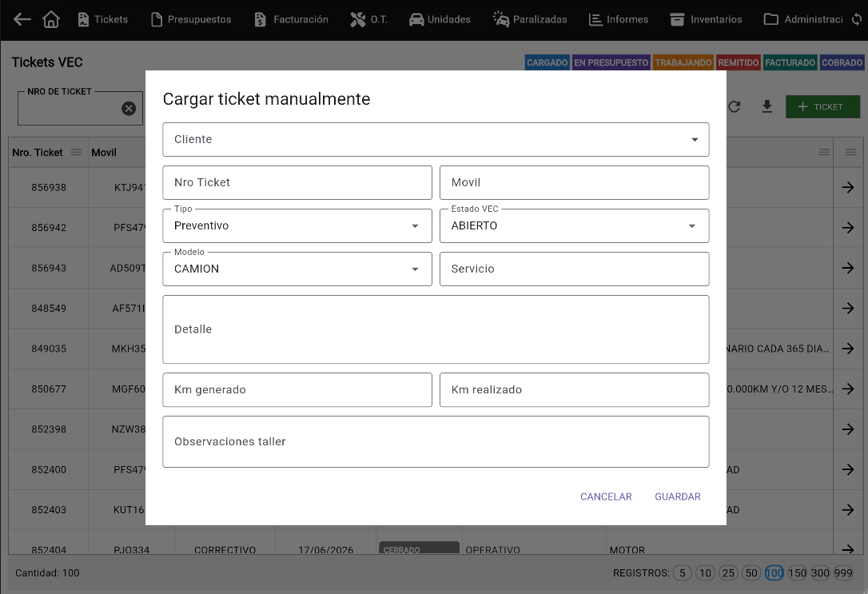Click the FACTURADO status badge
Screen dimensions: 868x594
click(x=790, y=62)
